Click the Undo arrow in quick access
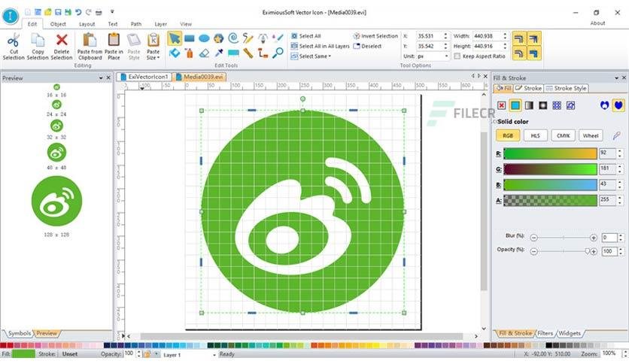 (78, 12)
